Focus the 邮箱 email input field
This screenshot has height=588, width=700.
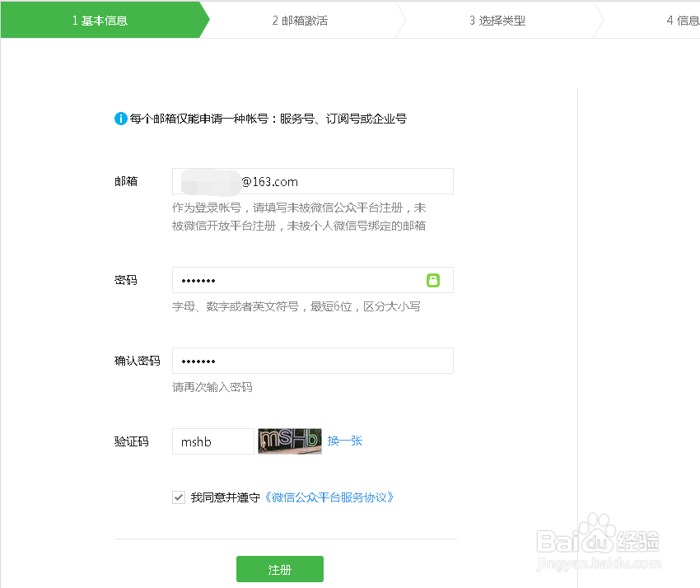pos(313,181)
